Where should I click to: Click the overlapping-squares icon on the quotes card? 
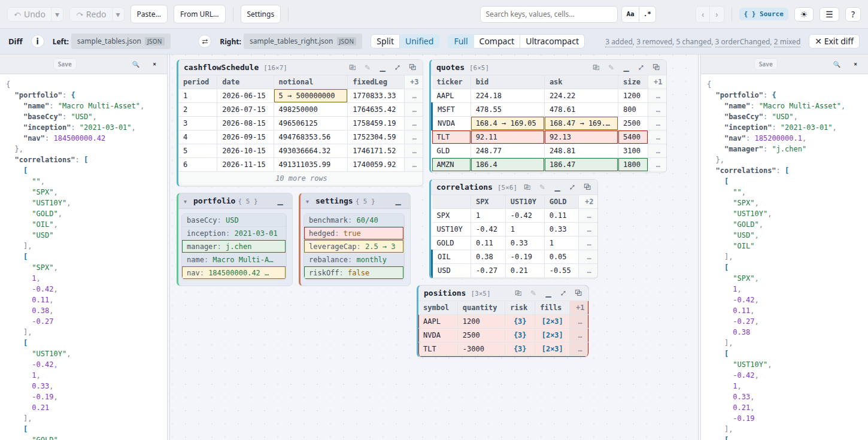[x=656, y=68]
